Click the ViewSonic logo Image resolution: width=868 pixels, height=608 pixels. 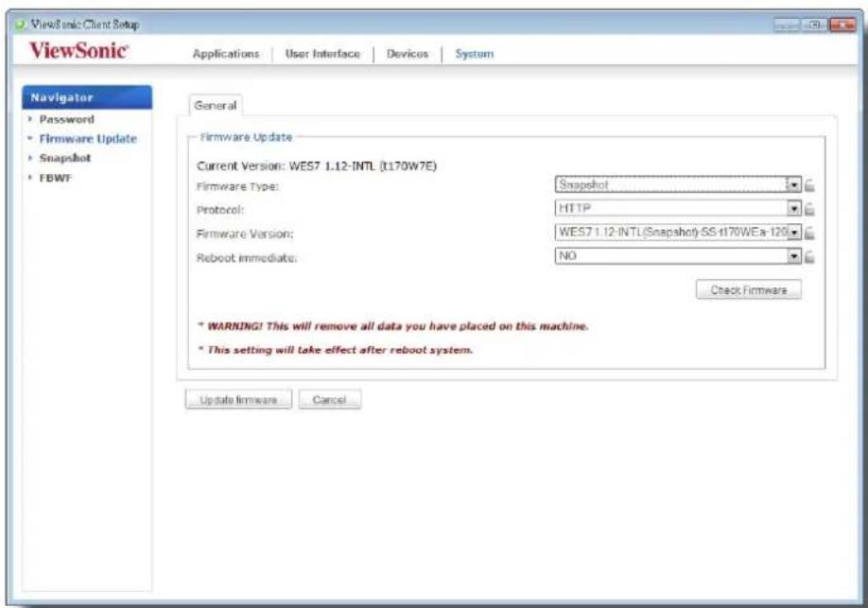coord(78,50)
